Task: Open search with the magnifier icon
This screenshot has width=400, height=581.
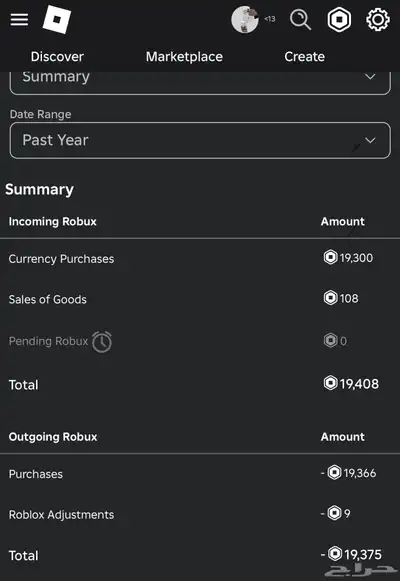Action: 300,20
